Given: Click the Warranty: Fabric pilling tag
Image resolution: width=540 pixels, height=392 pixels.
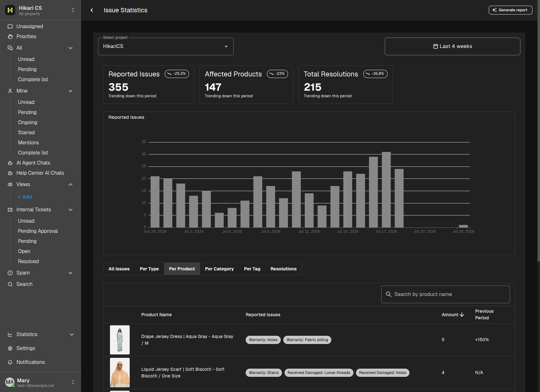Looking at the screenshot, I should [x=307, y=340].
